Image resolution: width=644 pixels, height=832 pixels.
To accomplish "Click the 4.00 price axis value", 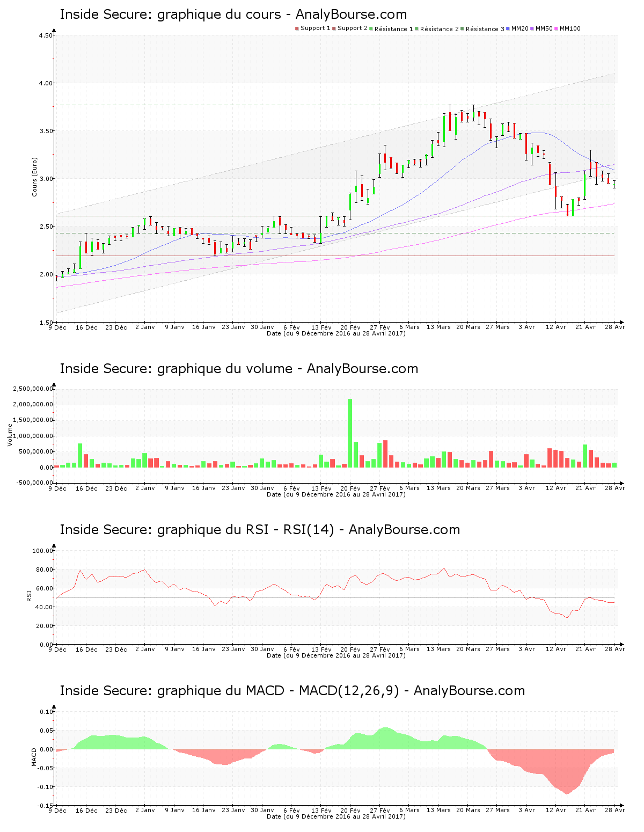I will coord(46,83).
